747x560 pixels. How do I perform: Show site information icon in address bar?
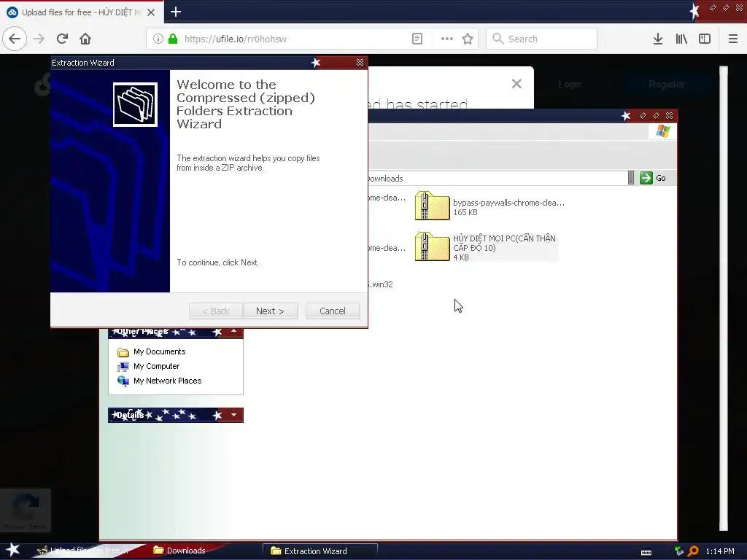tap(158, 39)
